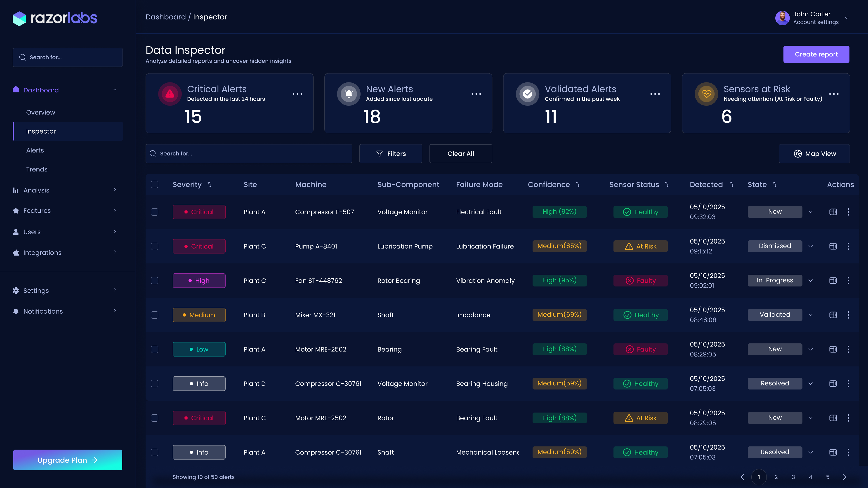Click Dashboard in the breadcrumb

tap(165, 17)
